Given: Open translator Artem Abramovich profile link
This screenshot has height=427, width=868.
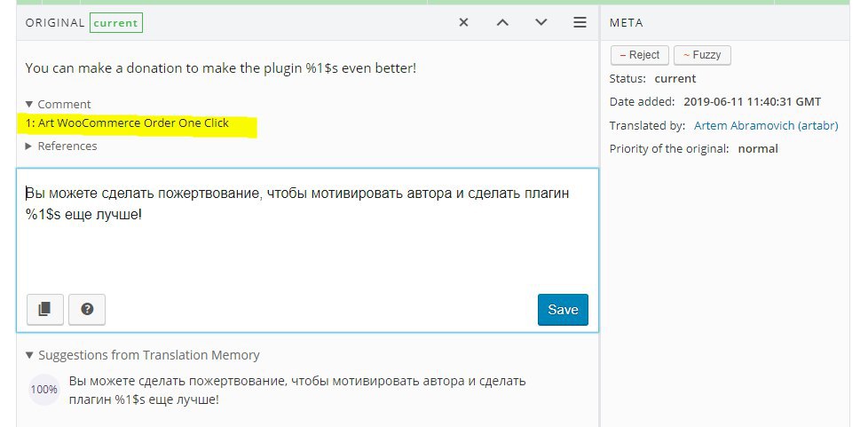Looking at the screenshot, I should 766,126.
